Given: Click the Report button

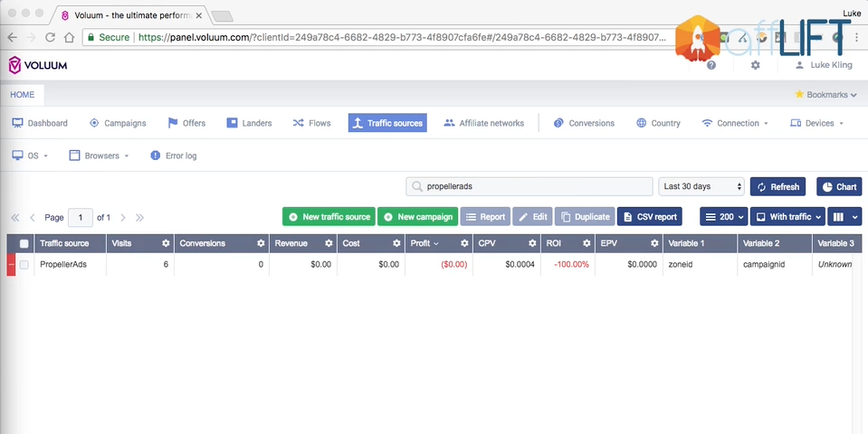Looking at the screenshot, I should [485, 217].
